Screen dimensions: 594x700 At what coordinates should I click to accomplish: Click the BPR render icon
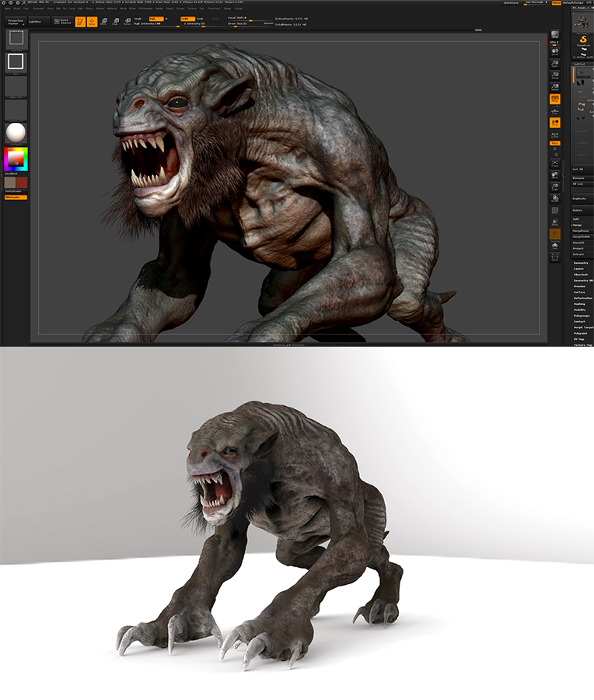point(554,35)
